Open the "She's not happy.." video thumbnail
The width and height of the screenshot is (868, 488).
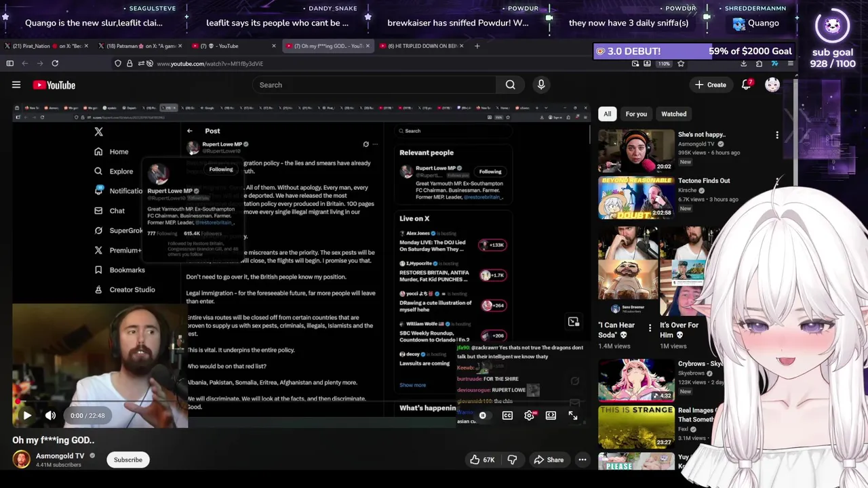[x=636, y=150]
